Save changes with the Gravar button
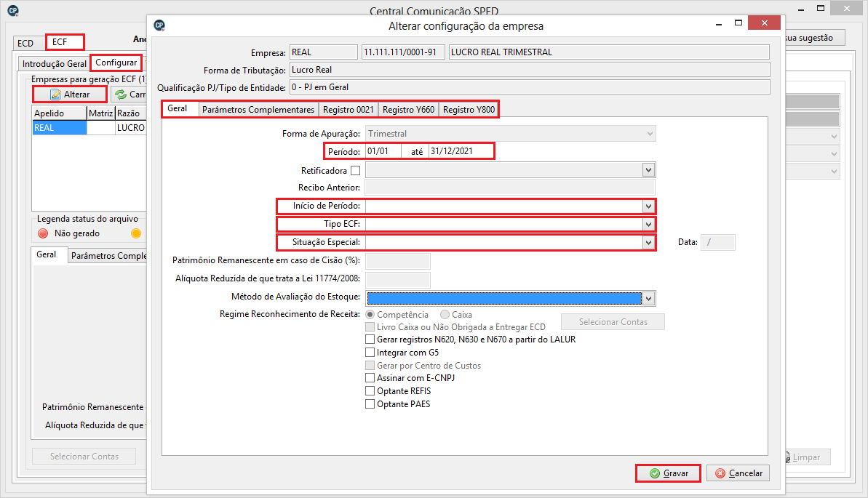This screenshot has height=498, width=868. click(668, 473)
